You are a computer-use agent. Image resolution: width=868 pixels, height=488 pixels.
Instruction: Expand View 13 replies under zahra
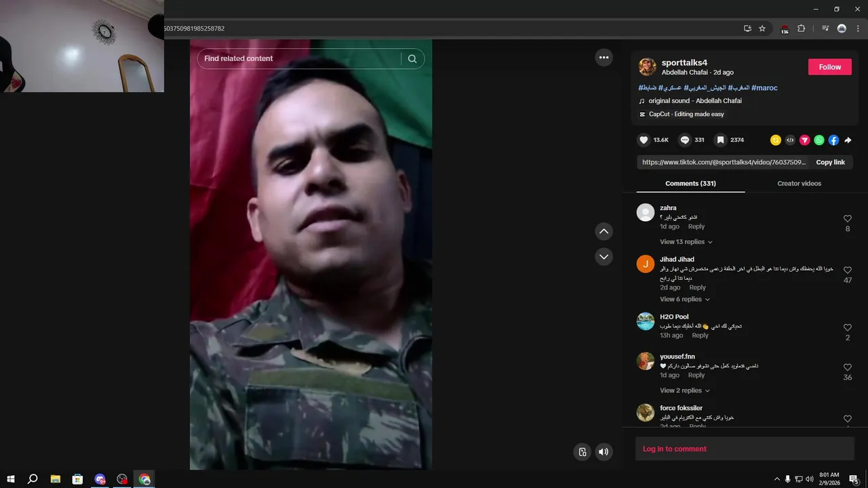(686, 242)
